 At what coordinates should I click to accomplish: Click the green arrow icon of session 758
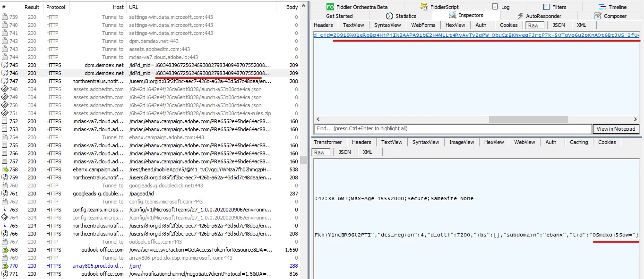pos(5,169)
